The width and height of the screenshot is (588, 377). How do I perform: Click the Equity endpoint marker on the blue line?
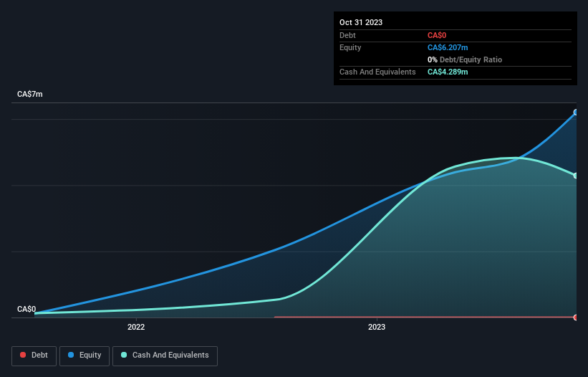coord(576,112)
